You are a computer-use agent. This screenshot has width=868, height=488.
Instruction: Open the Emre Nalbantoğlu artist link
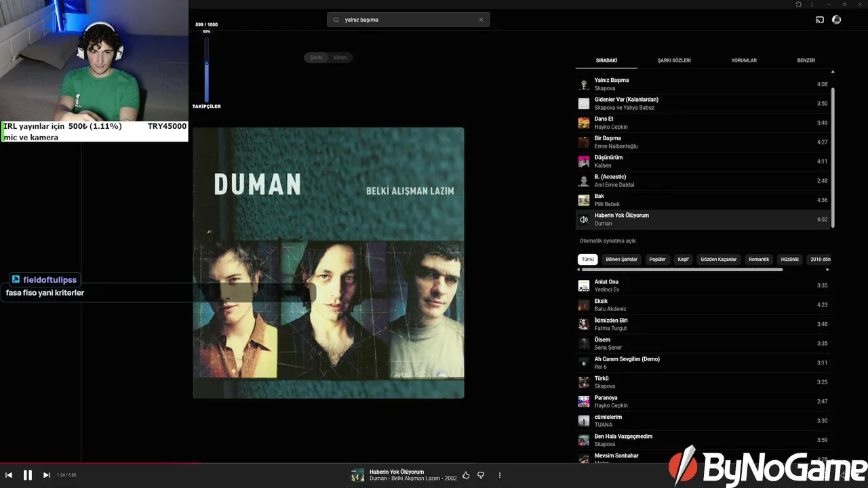616,146
